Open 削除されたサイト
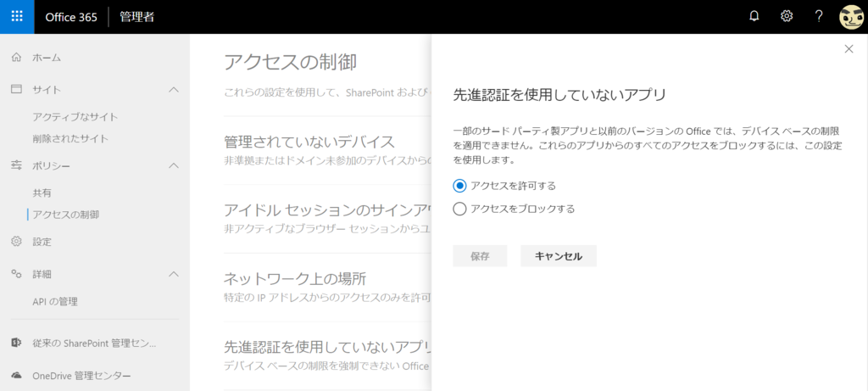 70,138
